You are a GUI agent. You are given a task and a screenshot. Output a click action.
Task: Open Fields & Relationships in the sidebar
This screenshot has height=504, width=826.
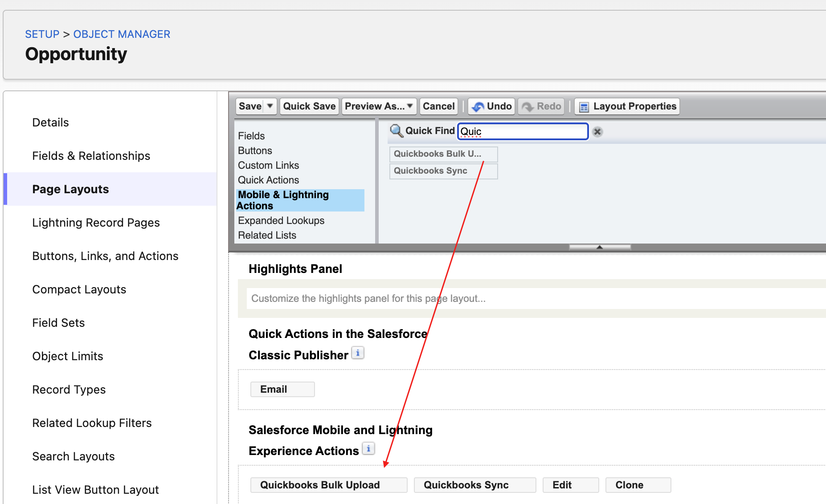coord(91,156)
